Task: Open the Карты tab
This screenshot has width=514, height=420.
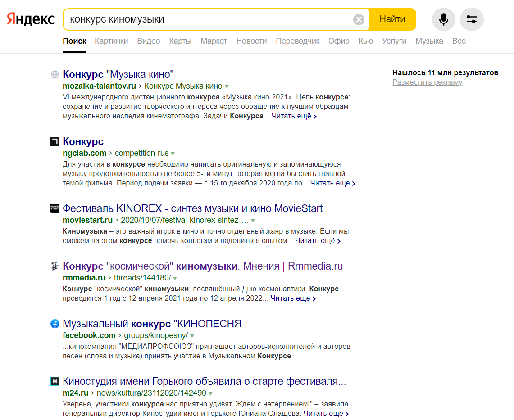Action: click(180, 41)
